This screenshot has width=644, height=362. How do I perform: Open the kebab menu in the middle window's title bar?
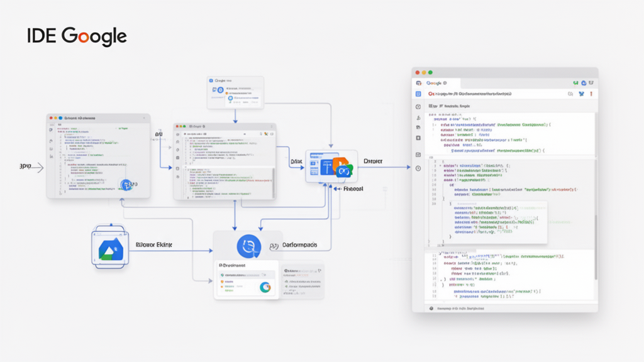(272, 126)
